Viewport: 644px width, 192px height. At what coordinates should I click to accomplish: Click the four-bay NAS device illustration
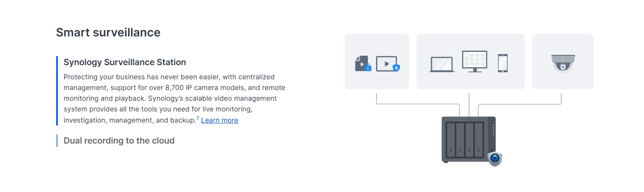(467, 139)
